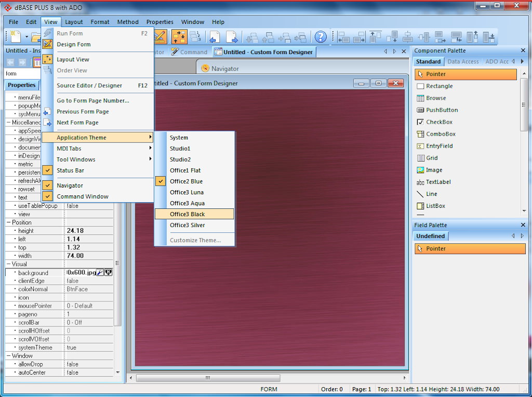
Task: Collapse the Position property group
Action: pyautogui.click(x=8, y=222)
